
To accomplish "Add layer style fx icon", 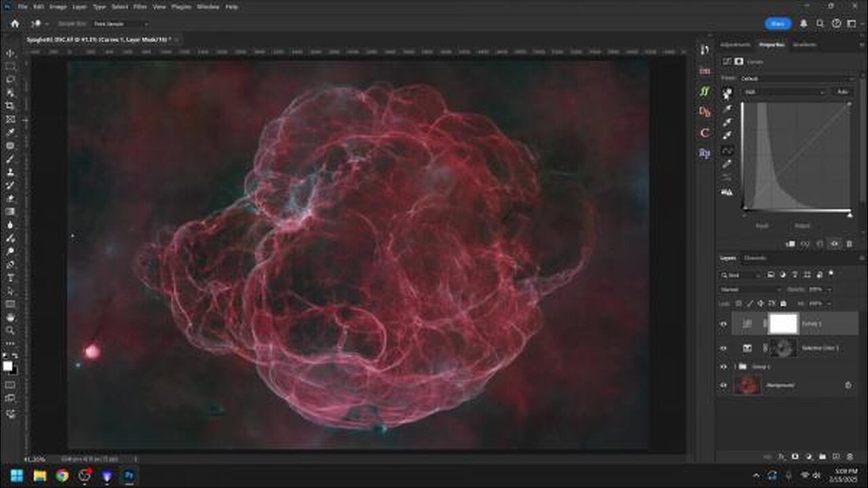I will pyautogui.click(x=781, y=457).
